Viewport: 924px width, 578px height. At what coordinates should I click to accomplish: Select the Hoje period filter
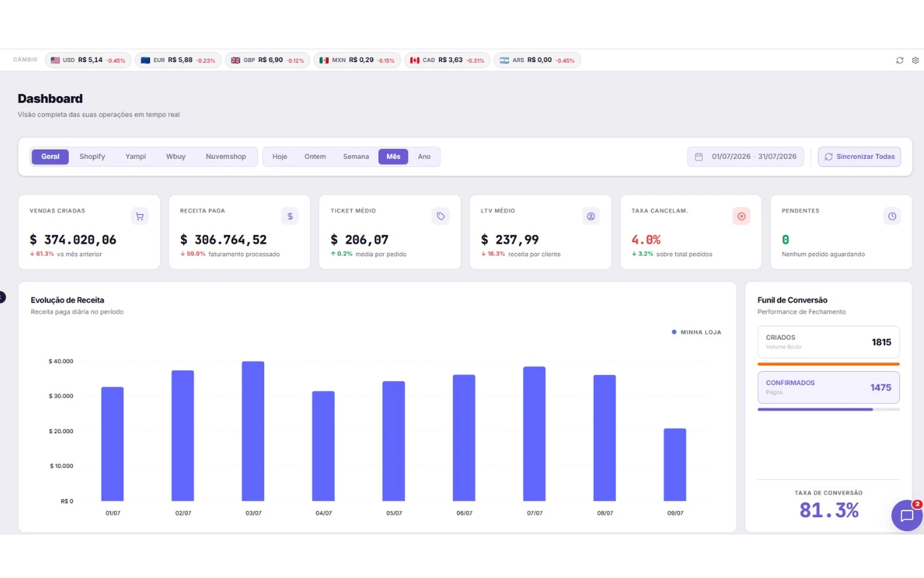pos(280,157)
